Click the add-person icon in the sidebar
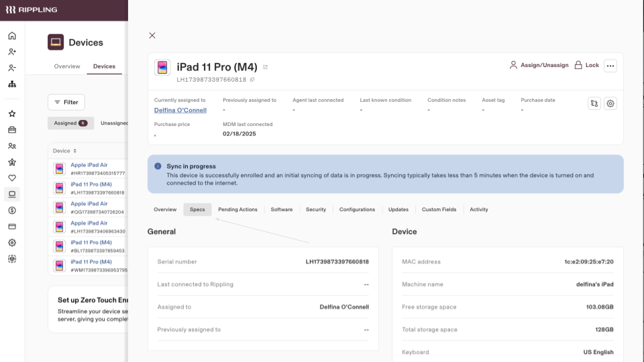Viewport: 644px width, 362px height. click(x=12, y=52)
